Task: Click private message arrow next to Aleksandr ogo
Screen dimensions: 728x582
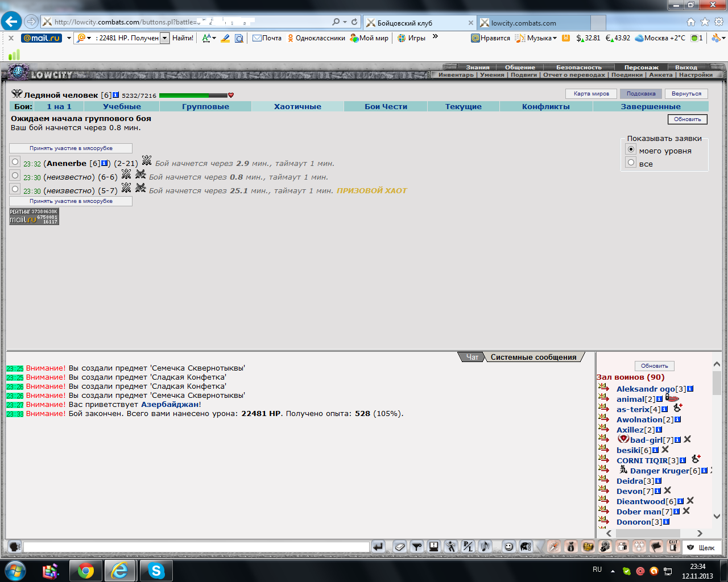Action: 603,388
